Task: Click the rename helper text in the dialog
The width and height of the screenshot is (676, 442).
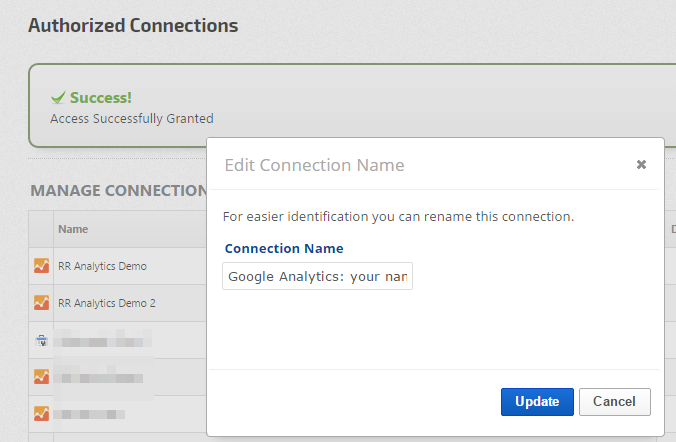Action: pyautogui.click(x=398, y=216)
